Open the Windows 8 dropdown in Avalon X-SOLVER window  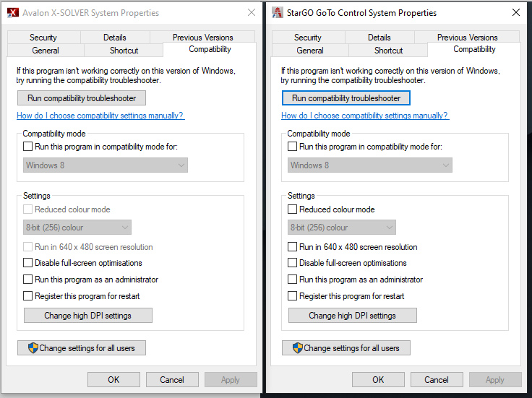[106, 165]
